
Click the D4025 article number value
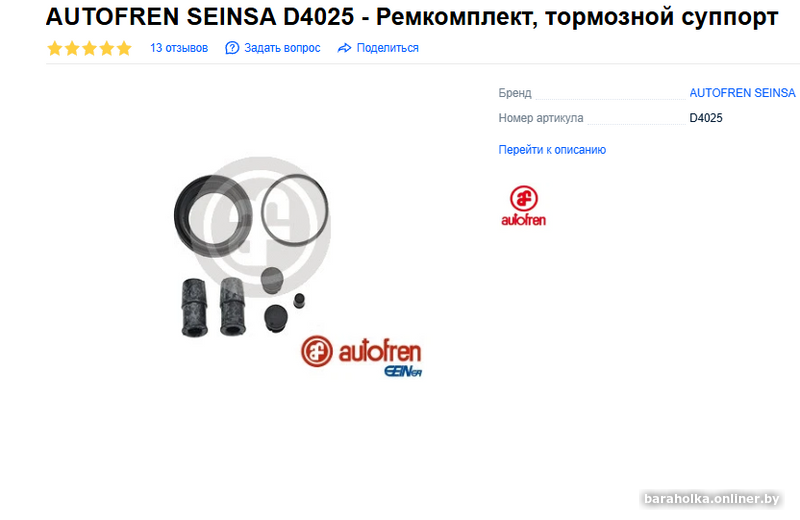pyautogui.click(x=706, y=118)
